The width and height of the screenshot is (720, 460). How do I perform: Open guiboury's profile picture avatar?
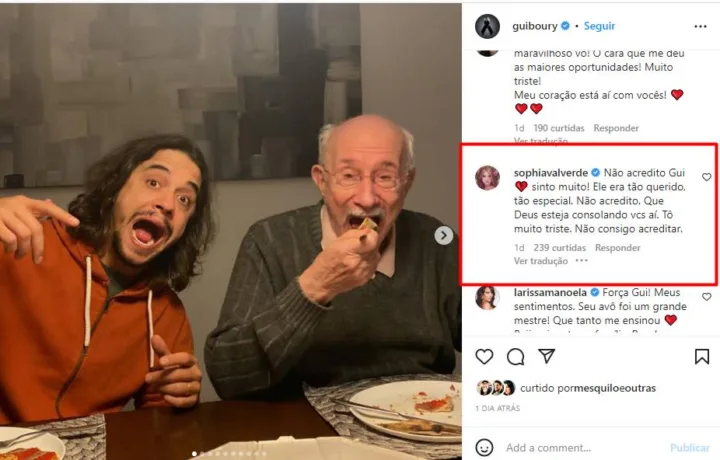[487, 26]
